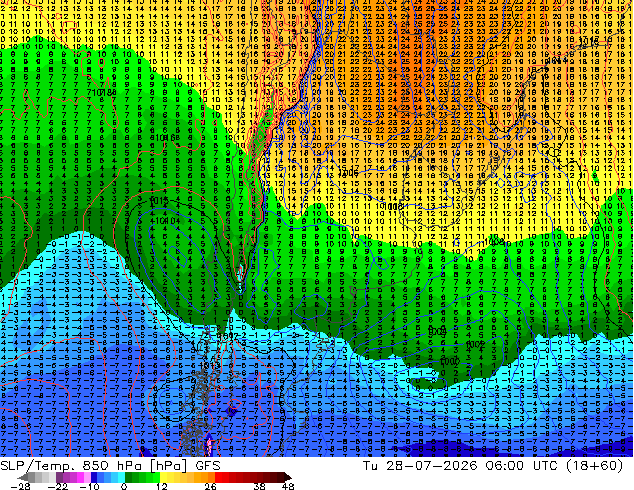This screenshot has height=490, width=634.
Task: Click the '48' legend label
Action: (x=288, y=486)
